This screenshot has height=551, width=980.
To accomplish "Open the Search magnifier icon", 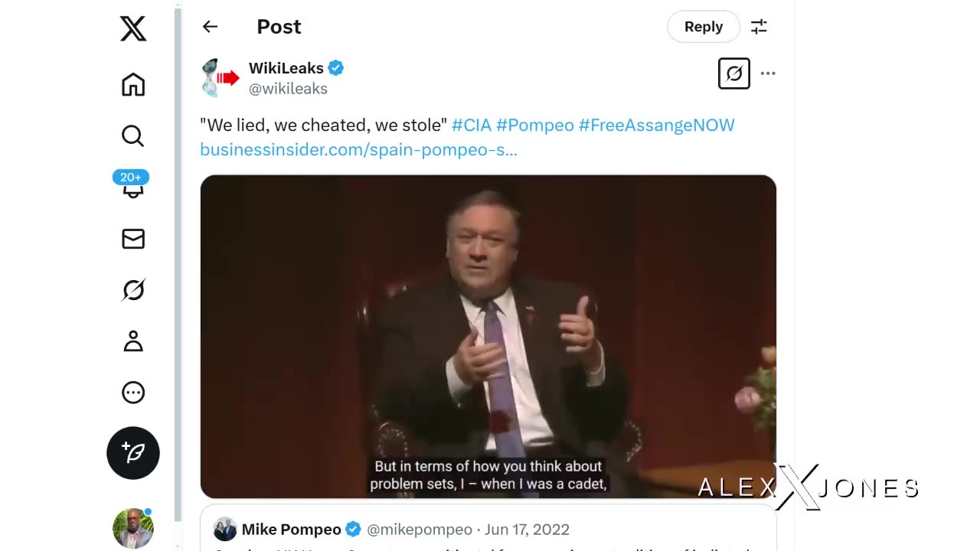I will point(133,136).
